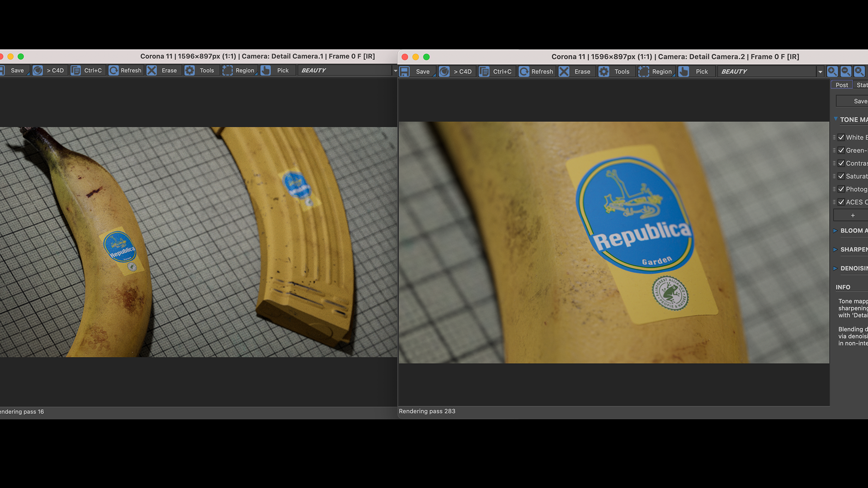The width and height of the screenshot is (868, 488).
Task: Uncheck the White Balance operator checkbox
Action: coord(841,137)
